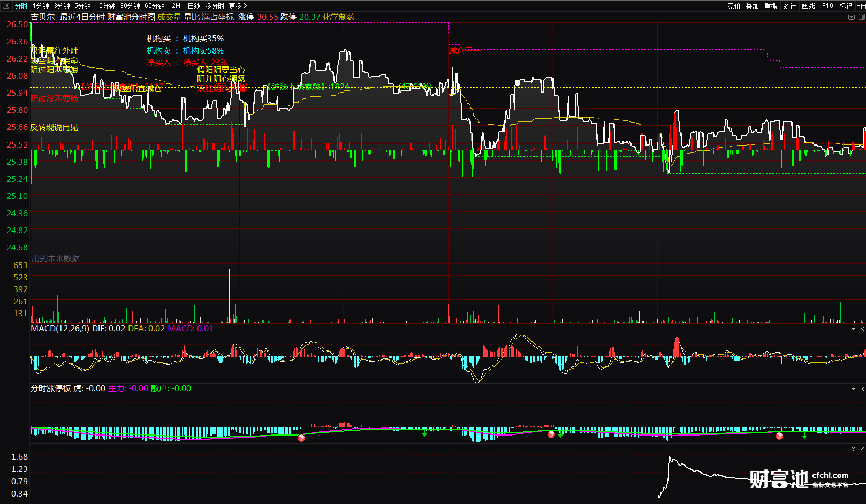Viewport: 866px width, 504px height.
Task: Click the 满占坐标 label
Action: (x=218, y=17)
